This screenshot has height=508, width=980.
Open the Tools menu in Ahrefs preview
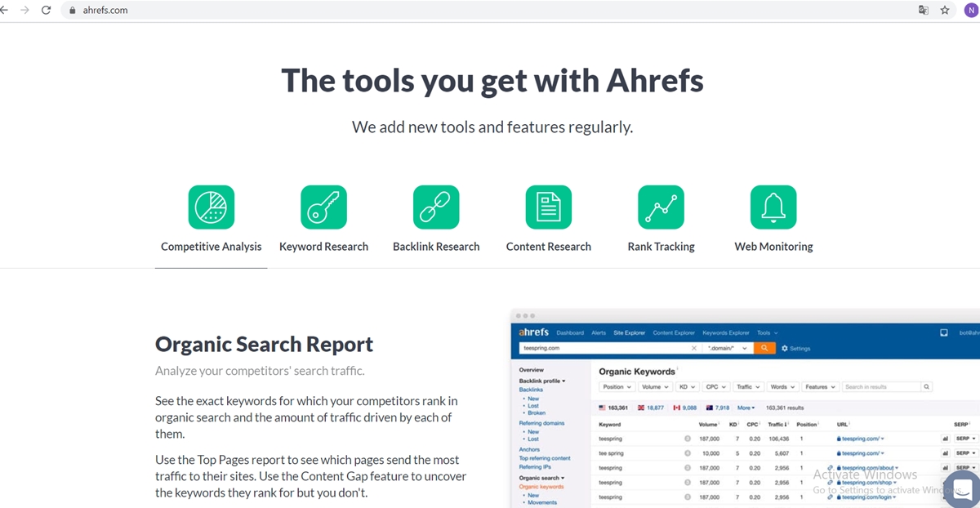pos(767,333)
